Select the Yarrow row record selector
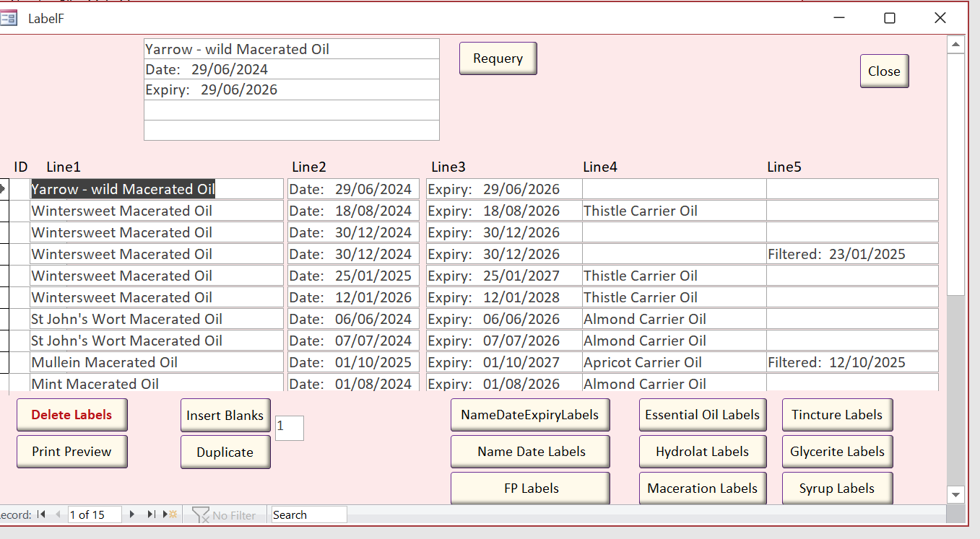 click(4, 189)
